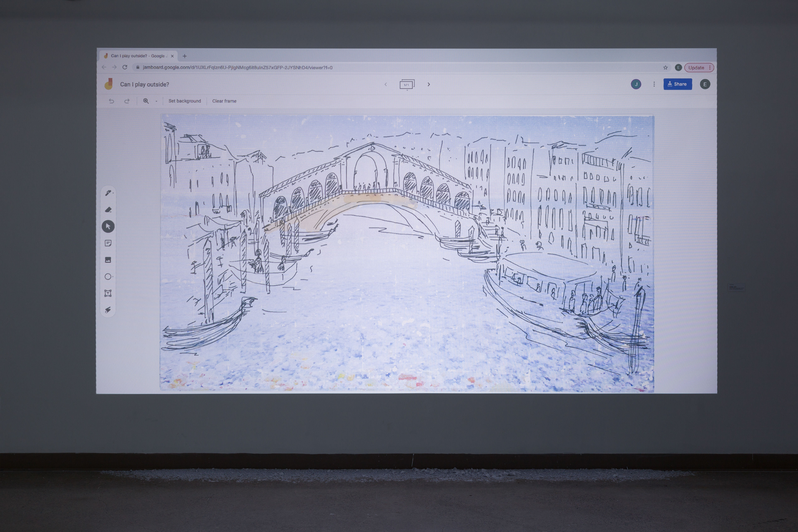This screenshot has height=532, width=798.
Task: Open the Zoom magnifier control
Action: tap(146, 101)
